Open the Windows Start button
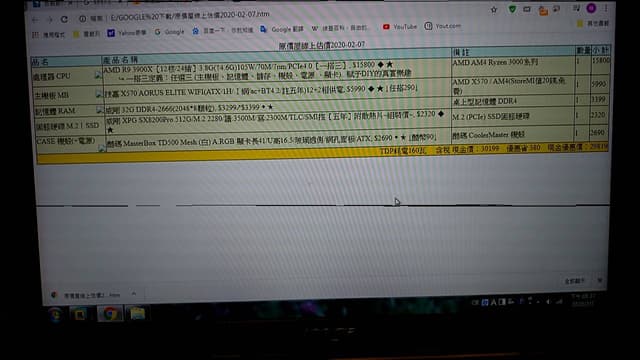Image resolution: width=640 pixels, height=360 pixels. click(x=55, y=314)
